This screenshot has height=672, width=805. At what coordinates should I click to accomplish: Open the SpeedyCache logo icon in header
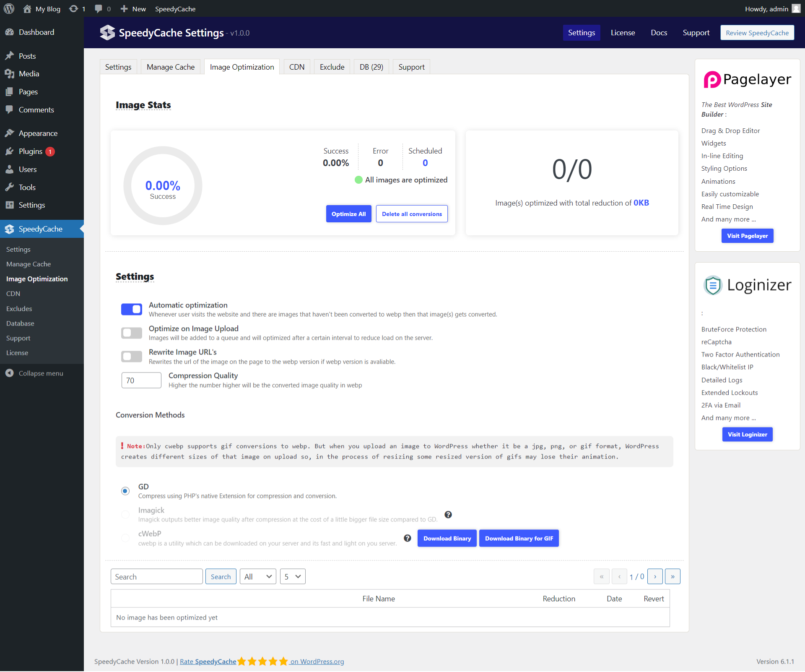pyautogui.click(x=107, y=32)
